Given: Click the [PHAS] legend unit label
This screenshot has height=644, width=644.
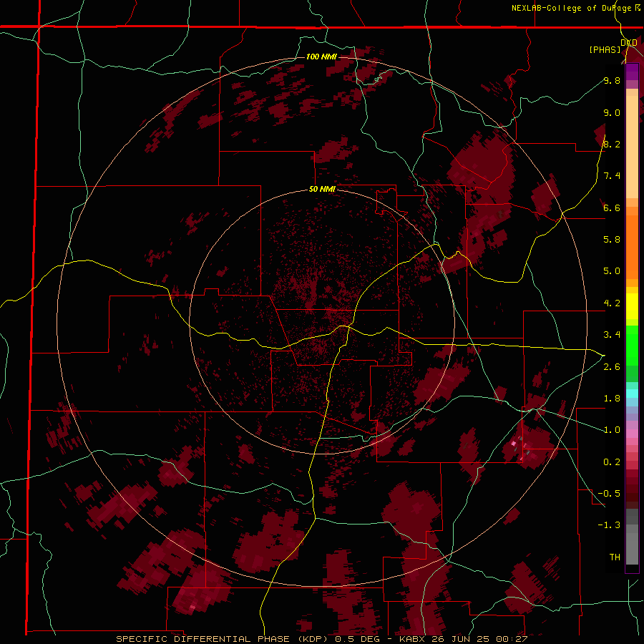Looking at the screenshot, I should (605, 50).
